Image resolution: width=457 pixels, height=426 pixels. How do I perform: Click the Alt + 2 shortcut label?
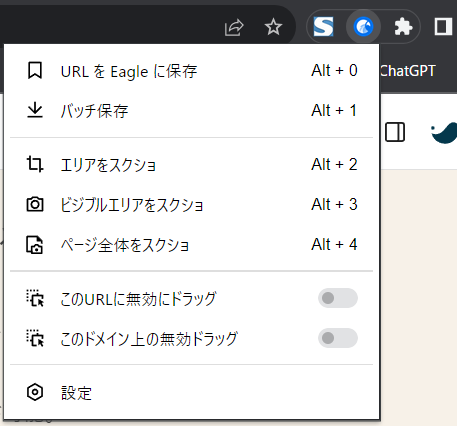click(334, 164)
